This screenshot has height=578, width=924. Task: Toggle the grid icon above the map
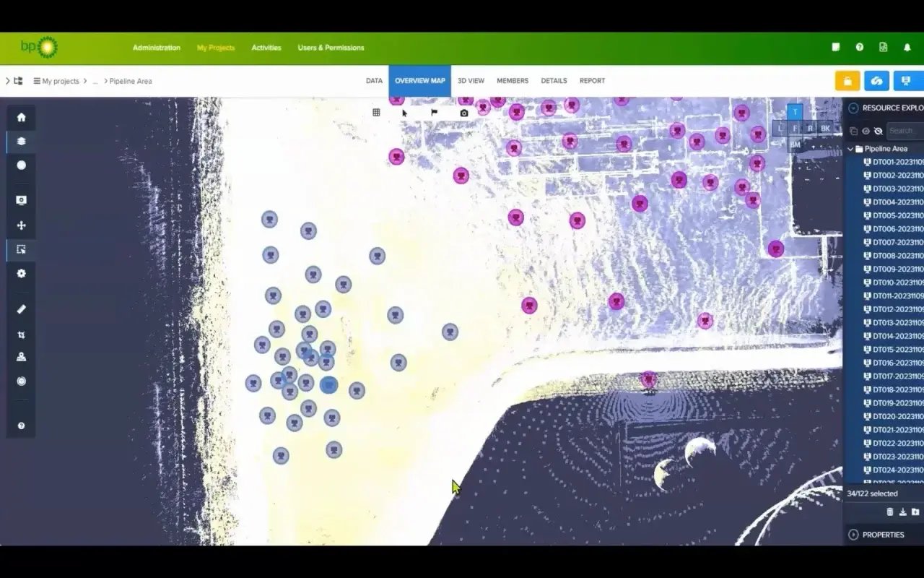376,113
